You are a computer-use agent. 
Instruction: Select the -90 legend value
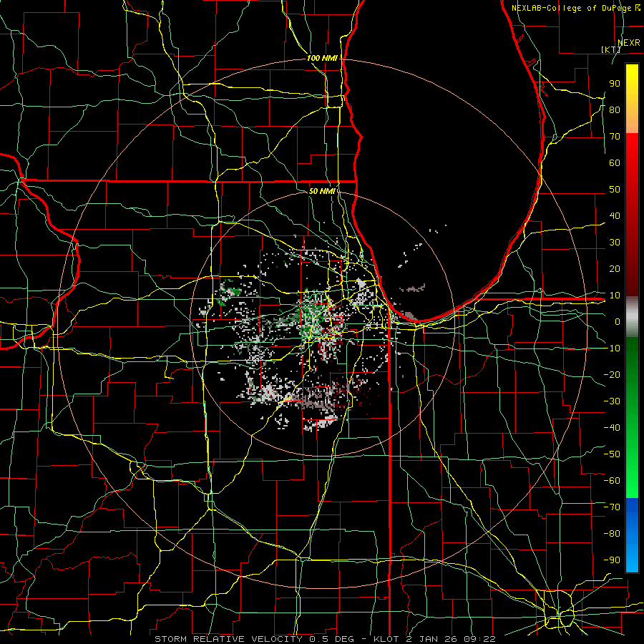click(612, 560)
